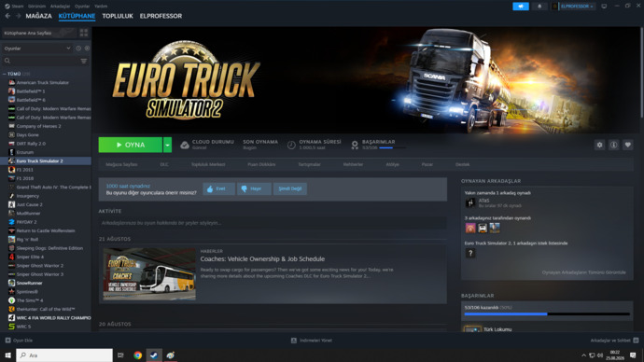
Task: Open Chrome from the taskbar
Action: (137, 355)
